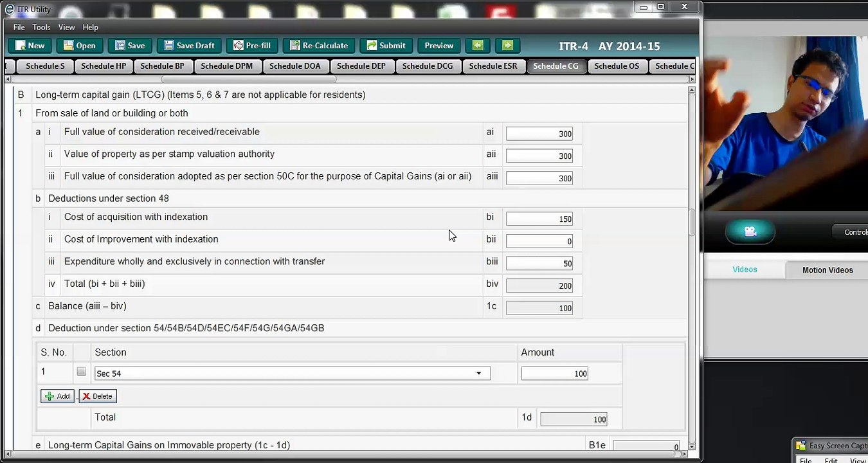Switch to Schedule DOA tab
The image size is (868, 463).
pos(294,66)
